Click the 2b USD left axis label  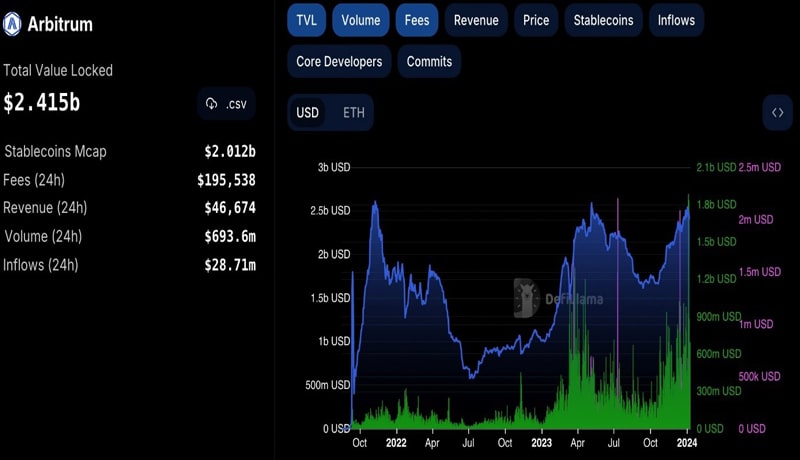pyautogui.click(x=334, y=254)
